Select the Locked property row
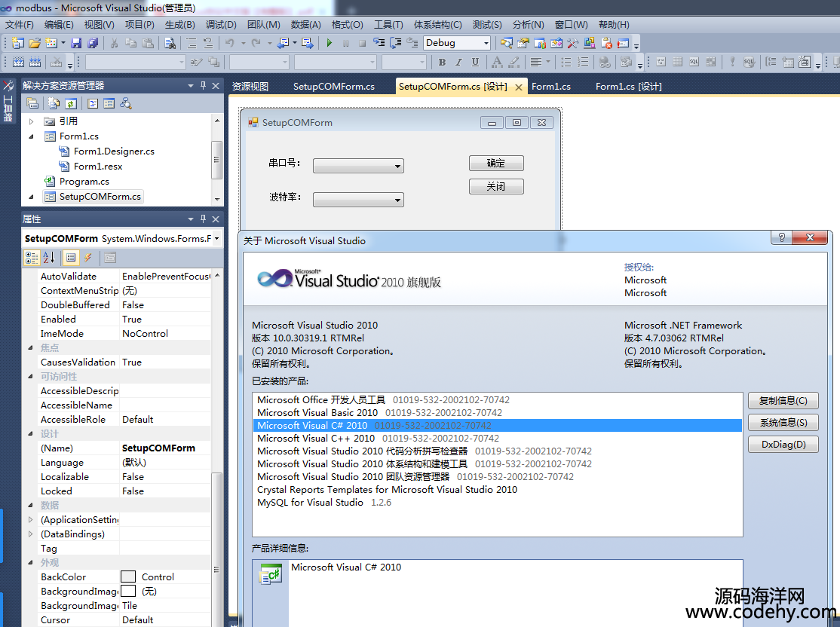Screen dimensions: 840x627 [124, 491]
